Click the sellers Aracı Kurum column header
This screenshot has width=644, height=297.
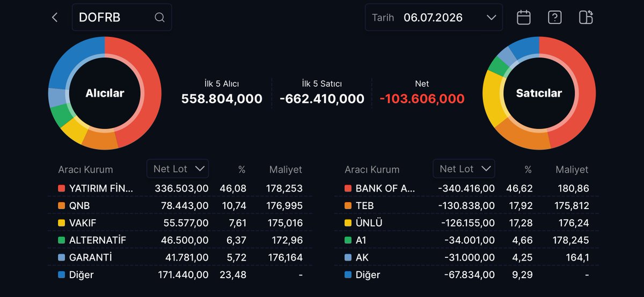coord(372,169)
